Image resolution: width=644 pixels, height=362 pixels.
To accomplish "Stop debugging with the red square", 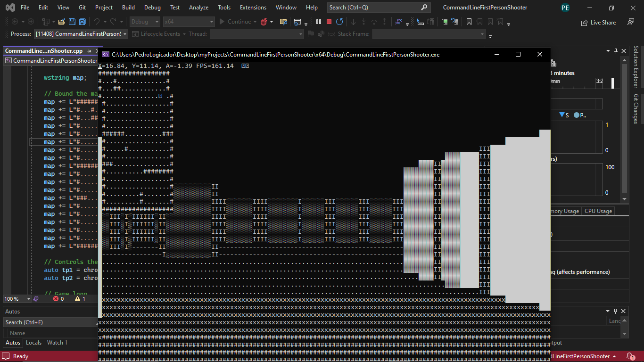I will pos(329,22).
